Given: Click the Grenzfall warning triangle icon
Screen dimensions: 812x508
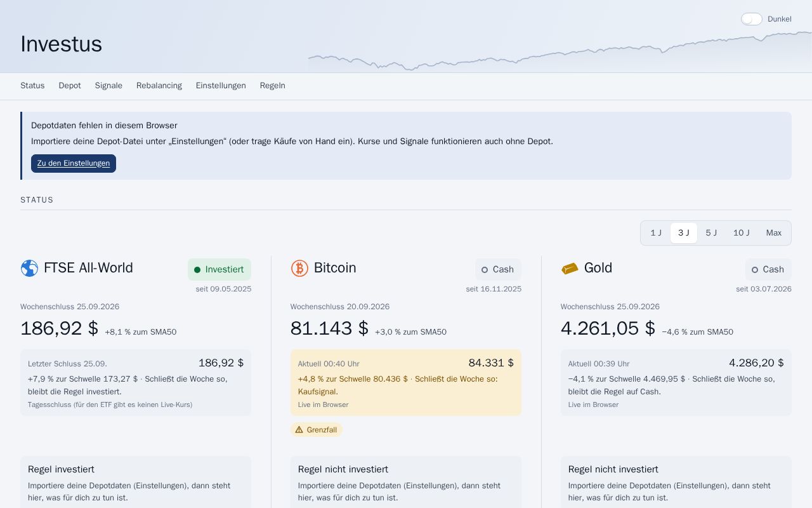Looking at the screenshot, I should 299,430.
